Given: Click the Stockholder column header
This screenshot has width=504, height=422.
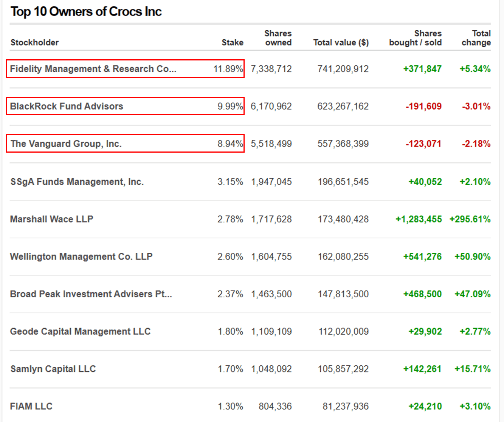Looking at the screenshot, I should (34, 42).
